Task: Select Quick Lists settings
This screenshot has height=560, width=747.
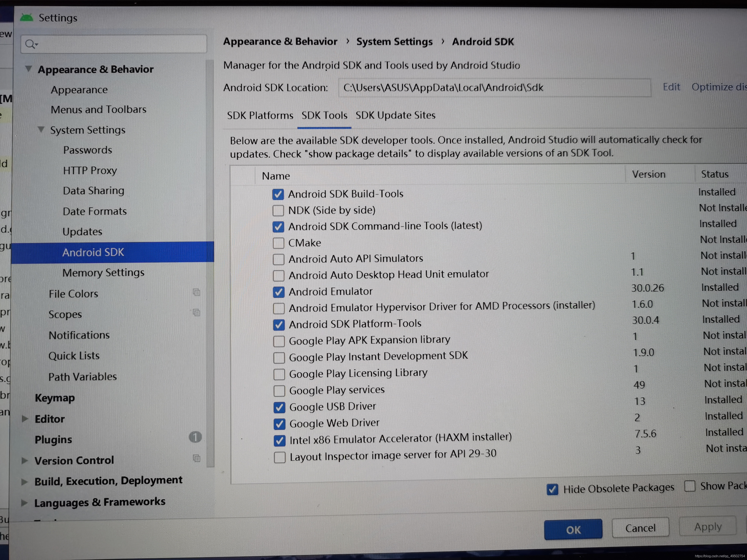Action: 74,356
